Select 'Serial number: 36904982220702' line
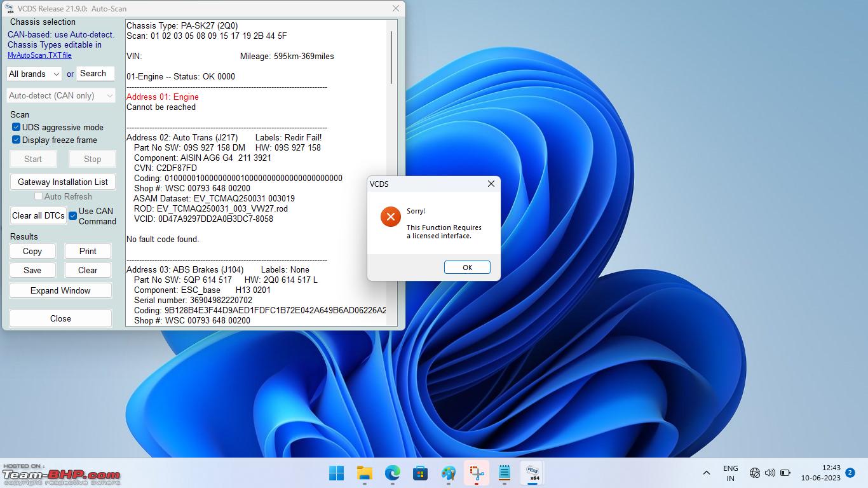This screenshot has height=488, width=868. 193,300
